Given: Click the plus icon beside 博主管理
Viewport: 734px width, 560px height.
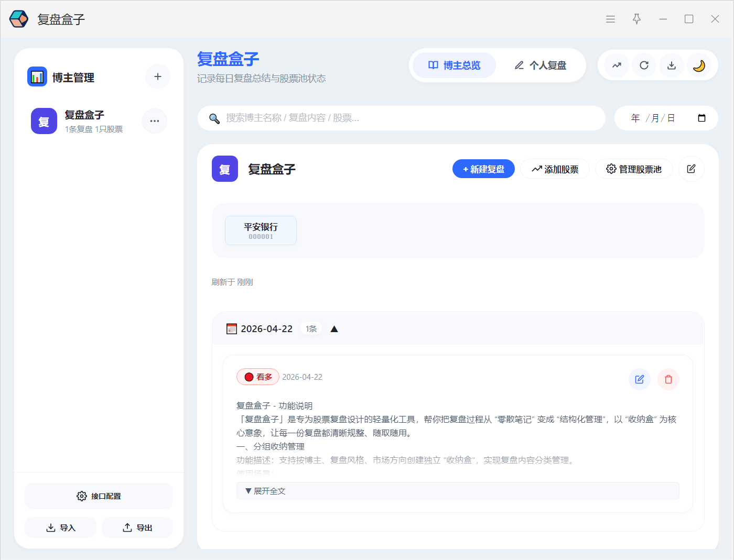Looking at the screenshot, I should (157, 77).
